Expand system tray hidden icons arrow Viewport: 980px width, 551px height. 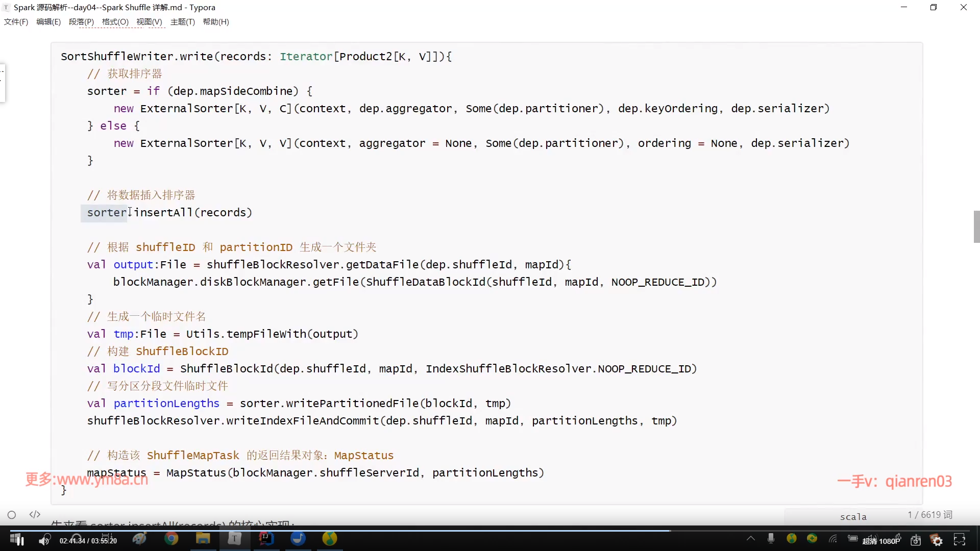pyautogui.click(x=750, y=538)
